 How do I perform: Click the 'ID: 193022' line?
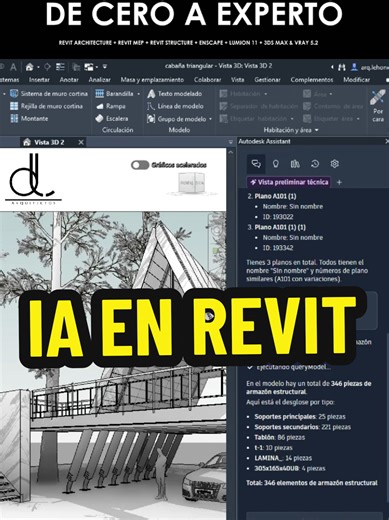pos(278,217)
